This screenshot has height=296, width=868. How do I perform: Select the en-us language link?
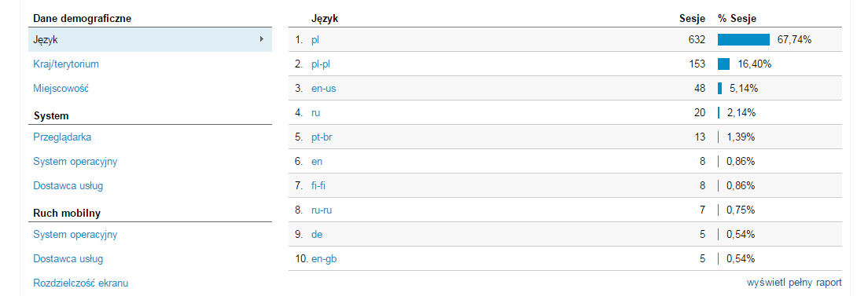coord(323,89)
